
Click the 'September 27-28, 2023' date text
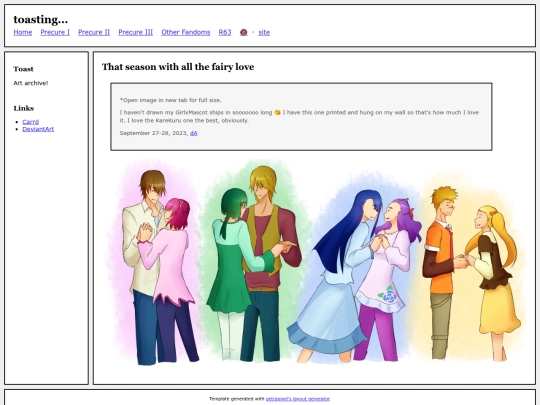point(154,133)
